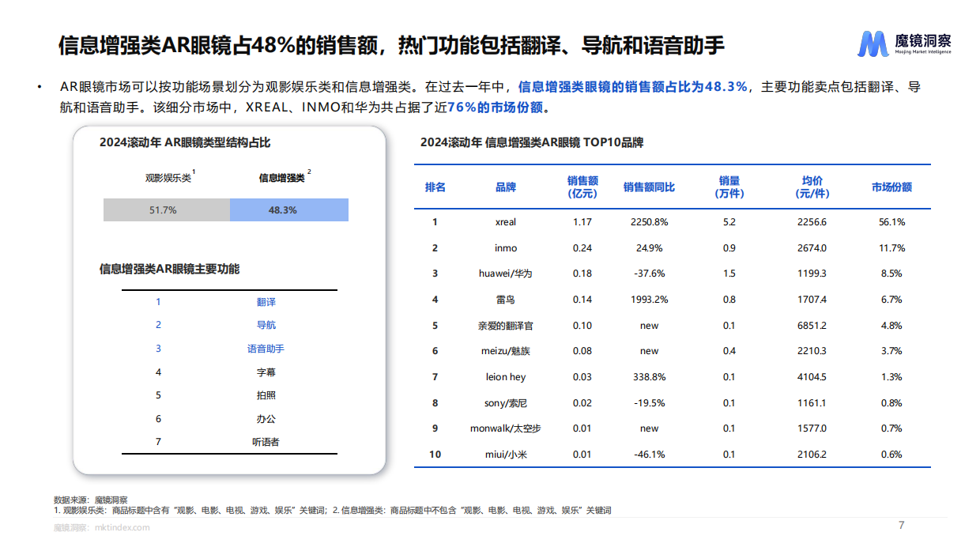980x551 pixels.
Task: Click inmo's sales value 0.24
Action: click(x=582, y=248)
